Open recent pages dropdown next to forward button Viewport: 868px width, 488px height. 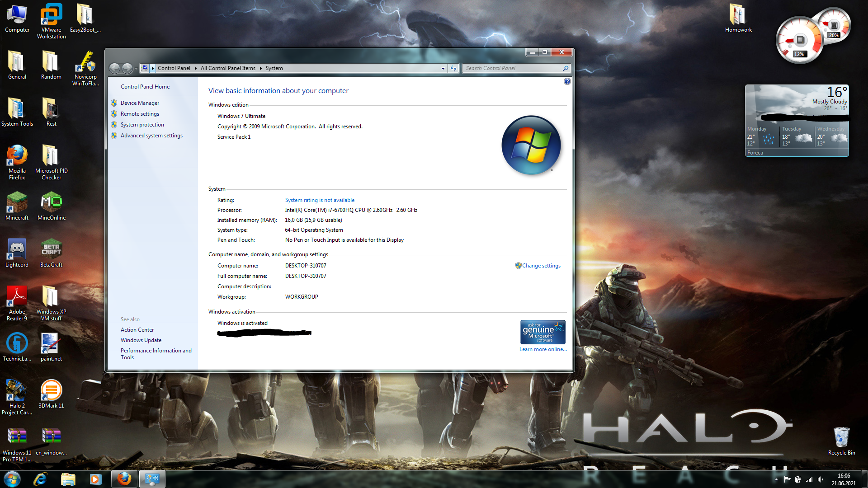click(136, 69)
